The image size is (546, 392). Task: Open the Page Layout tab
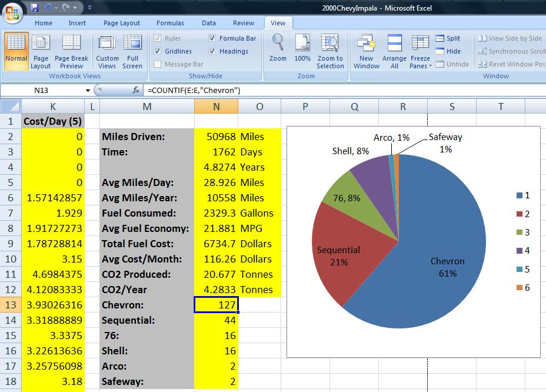coord(122,23)
